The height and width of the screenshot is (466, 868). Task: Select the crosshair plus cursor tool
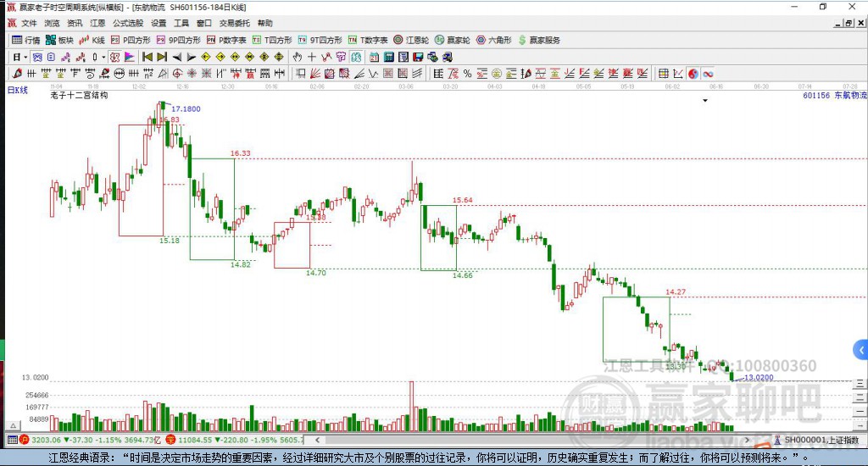click(312, 57)
